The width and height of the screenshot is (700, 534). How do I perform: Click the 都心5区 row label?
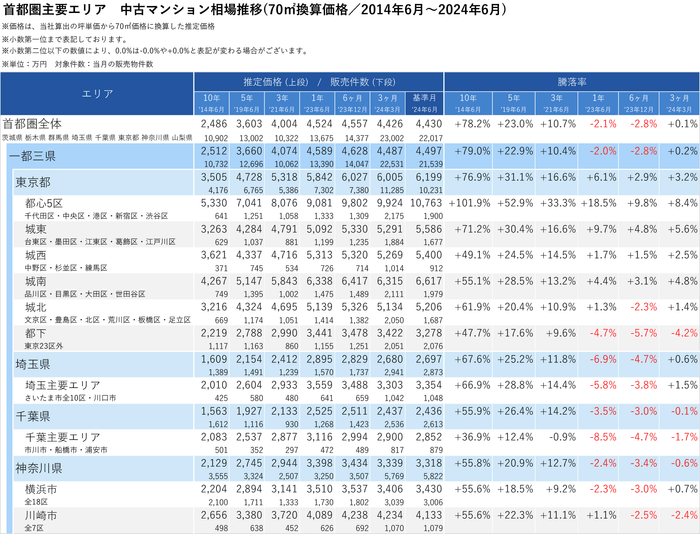(x=44, y=204)
